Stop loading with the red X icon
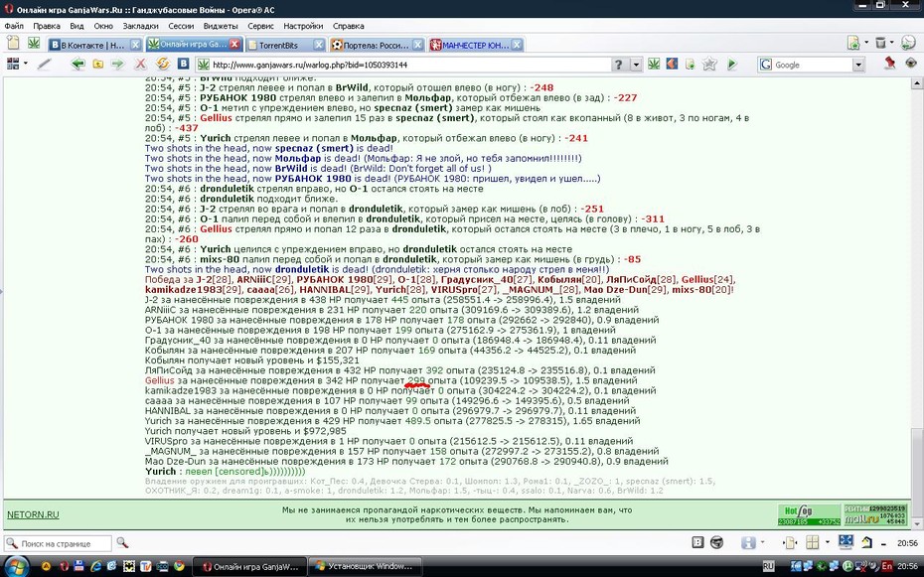The height and width of the screenshot is (577, 924). pos(140,65)
